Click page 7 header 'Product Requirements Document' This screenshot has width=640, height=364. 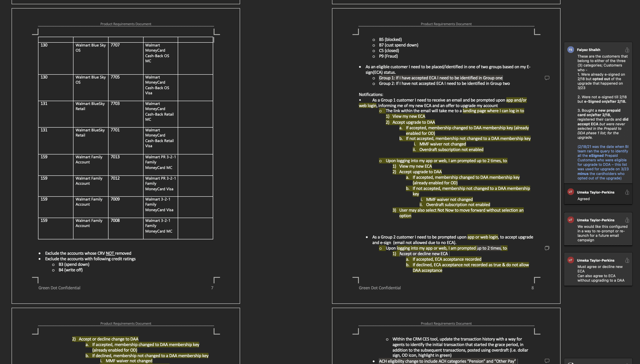[126, 24]
